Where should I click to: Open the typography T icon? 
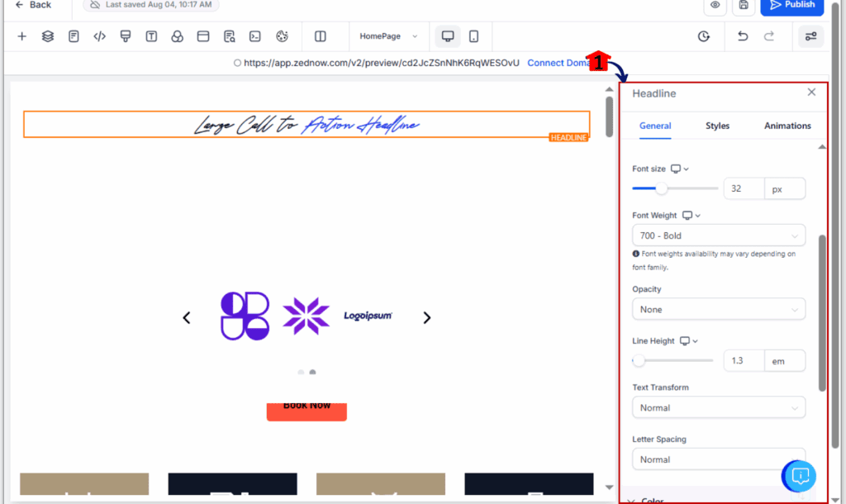click(151, 36)
